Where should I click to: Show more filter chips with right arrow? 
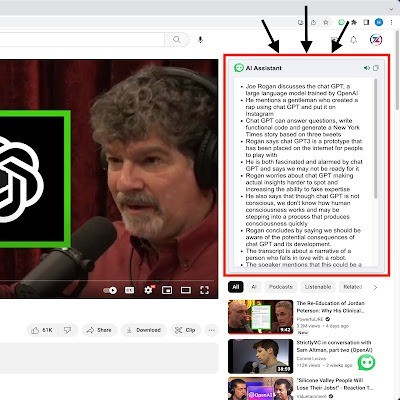click(375, 287)
